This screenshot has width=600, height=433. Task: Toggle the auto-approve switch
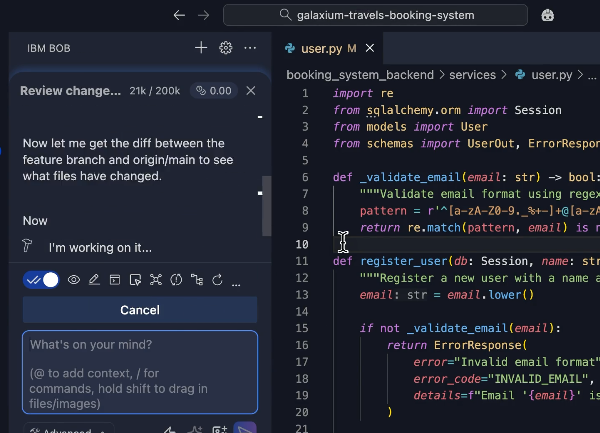coord(41,280)
